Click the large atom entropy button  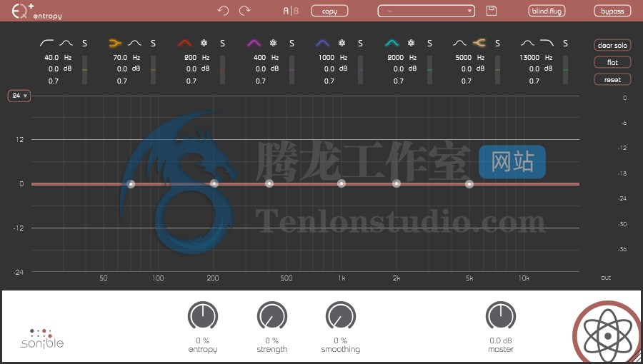point(607,335)
